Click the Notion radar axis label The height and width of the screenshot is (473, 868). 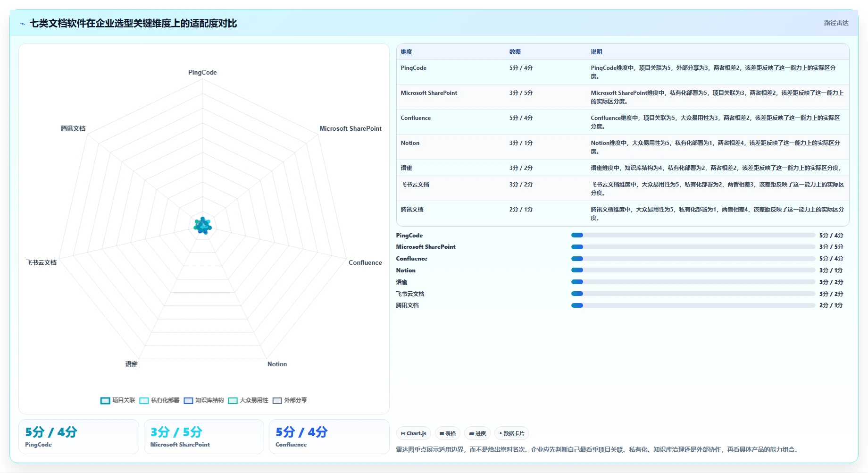277,364
